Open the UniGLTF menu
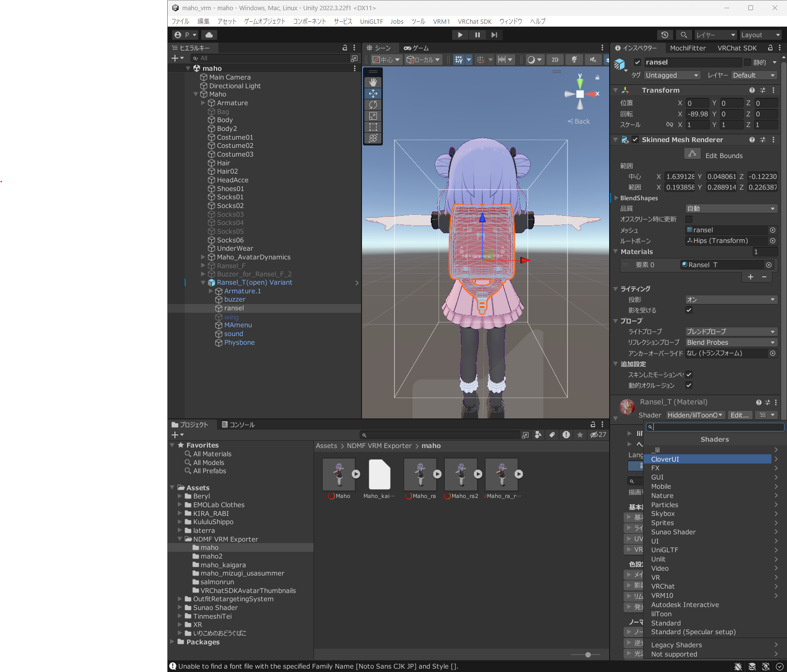The height and width of the screenshot is (672, 787). click(x=371, y=21)
